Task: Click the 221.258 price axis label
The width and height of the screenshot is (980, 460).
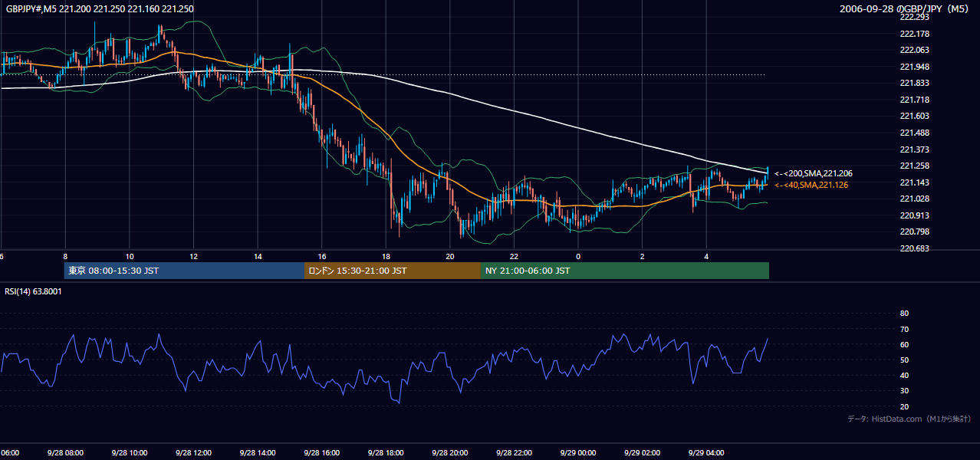Action: point(914,166)
